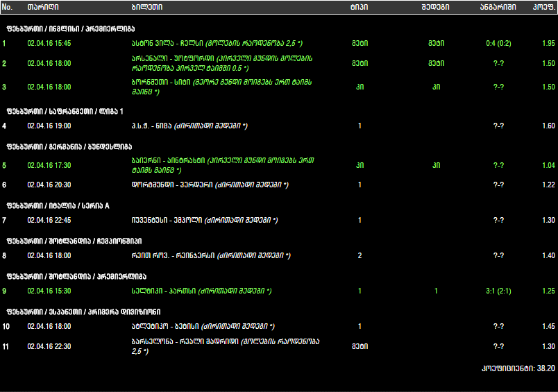
Task: Click the odds value 1.45
Action: tap(548, 327)
